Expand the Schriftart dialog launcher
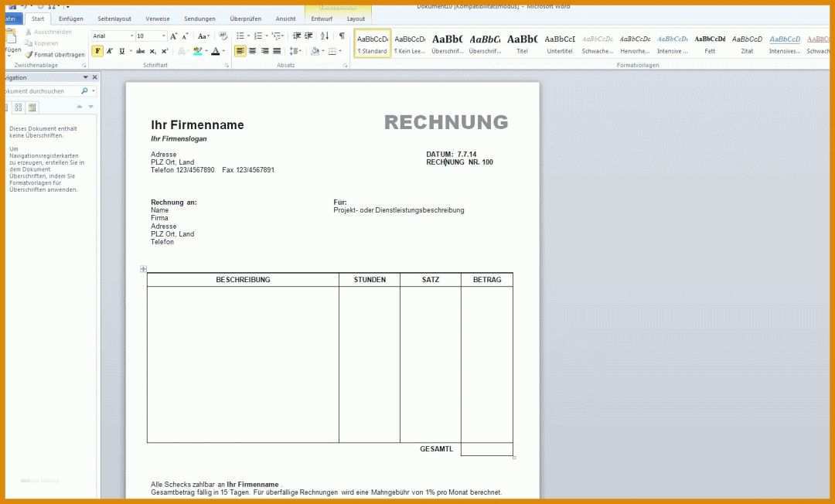Screen dimensions: 835x504 227,66
